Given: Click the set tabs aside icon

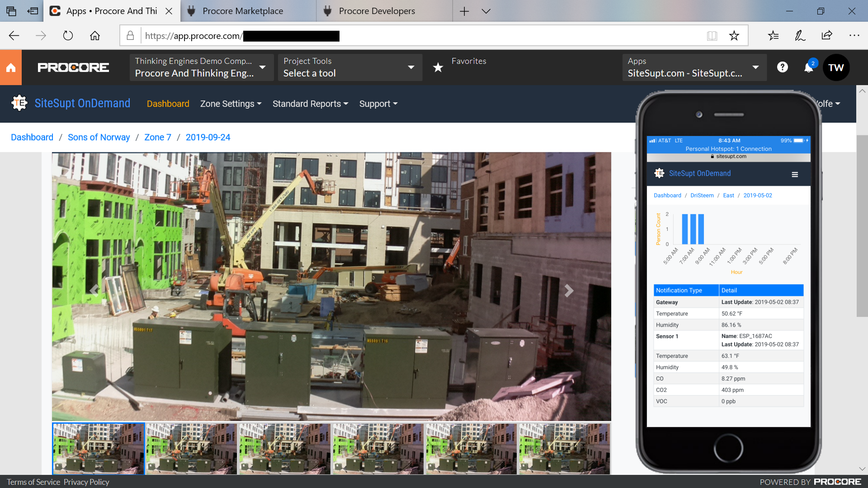Looking at the screenshot, I should click(x=33, y=11).
